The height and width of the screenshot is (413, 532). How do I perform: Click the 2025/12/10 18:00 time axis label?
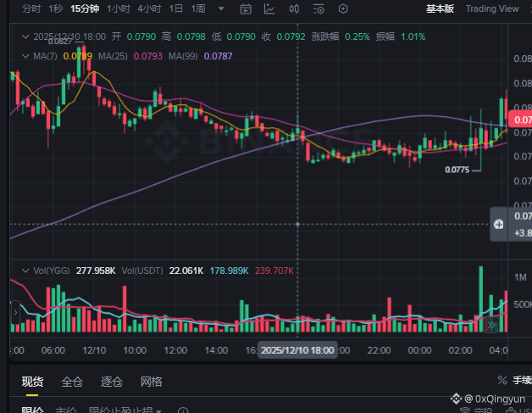coord(297,349)
